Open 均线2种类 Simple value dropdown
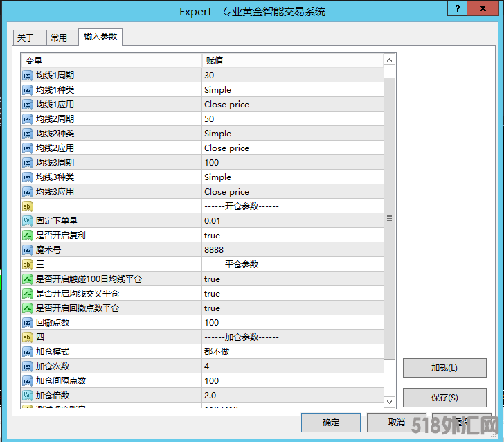Image resolution: width=504 pixels, height=442 pixels. click(x=293, y=134)
